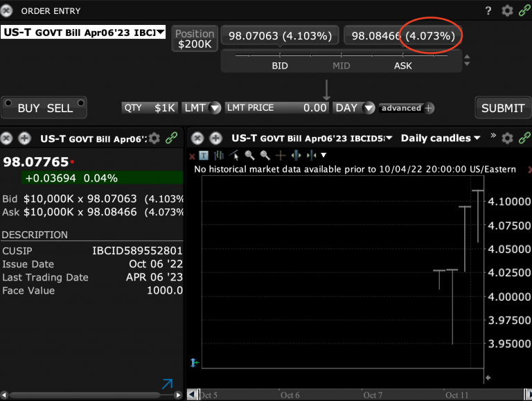Click the MID point on the price slider
The image size is (532, 401).
[342, 65]
